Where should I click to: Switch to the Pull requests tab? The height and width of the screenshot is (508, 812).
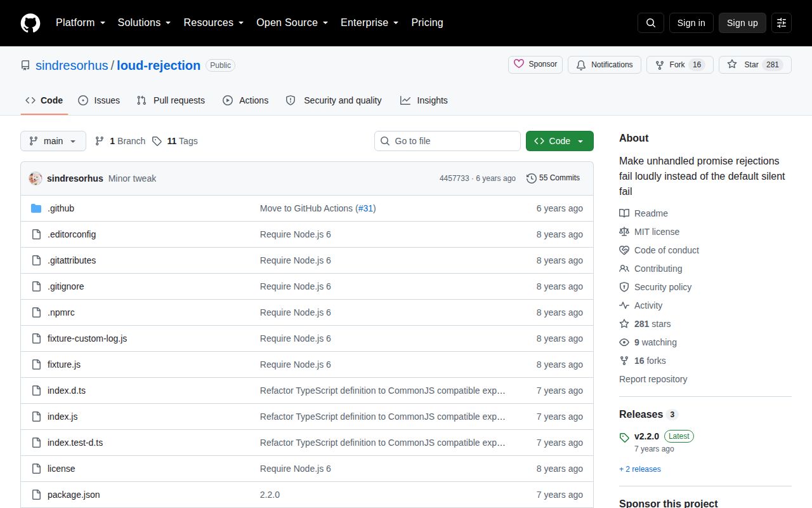point(171,100)
